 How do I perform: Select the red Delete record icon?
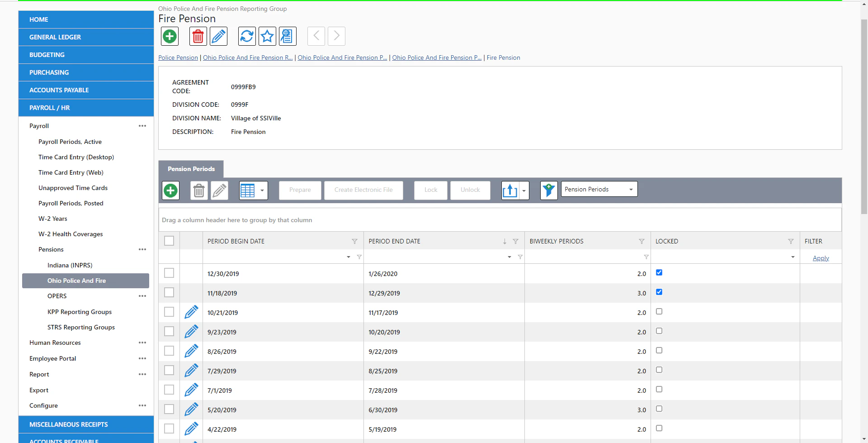198,36
